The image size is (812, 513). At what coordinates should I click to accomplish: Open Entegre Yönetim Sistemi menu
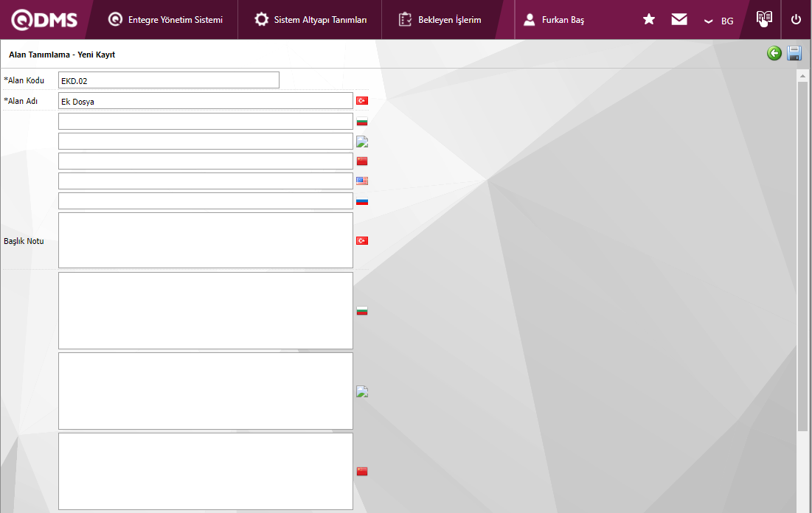pos(165,20)
